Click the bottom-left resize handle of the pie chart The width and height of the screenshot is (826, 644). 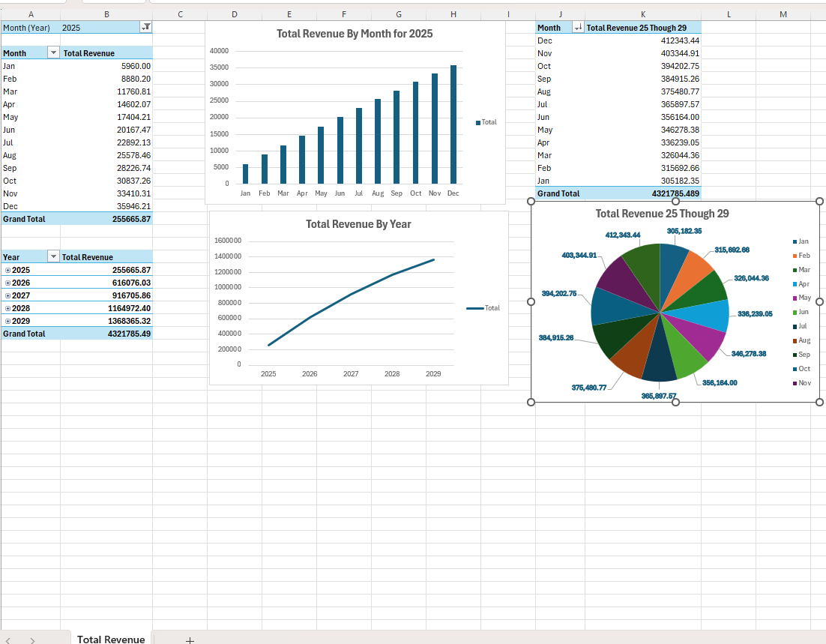pos(531,402)
